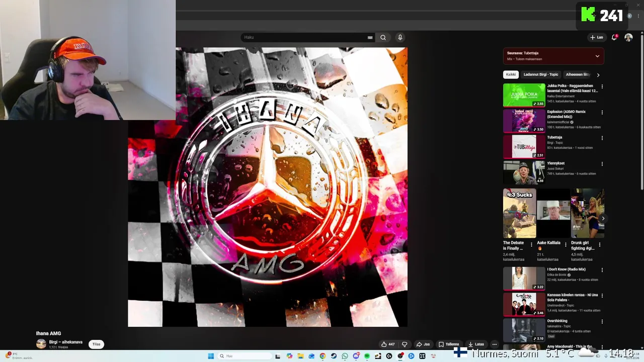Open the account avatar menu
The image size is (644, 362).
coord(628,37)
